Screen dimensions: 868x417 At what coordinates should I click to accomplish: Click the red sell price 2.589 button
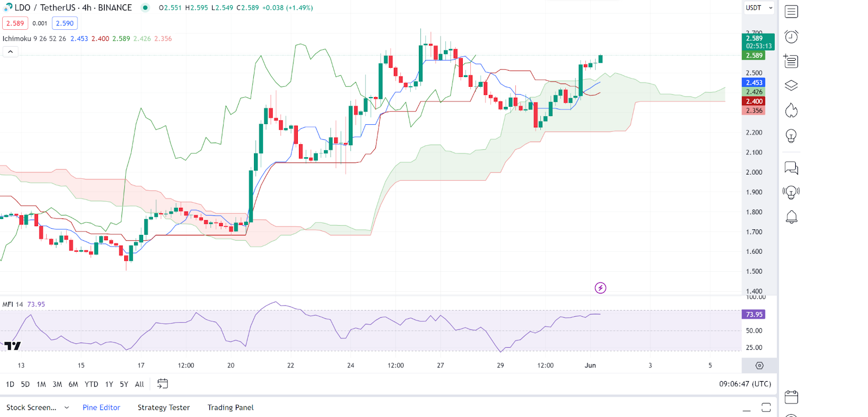pos(15,23)
